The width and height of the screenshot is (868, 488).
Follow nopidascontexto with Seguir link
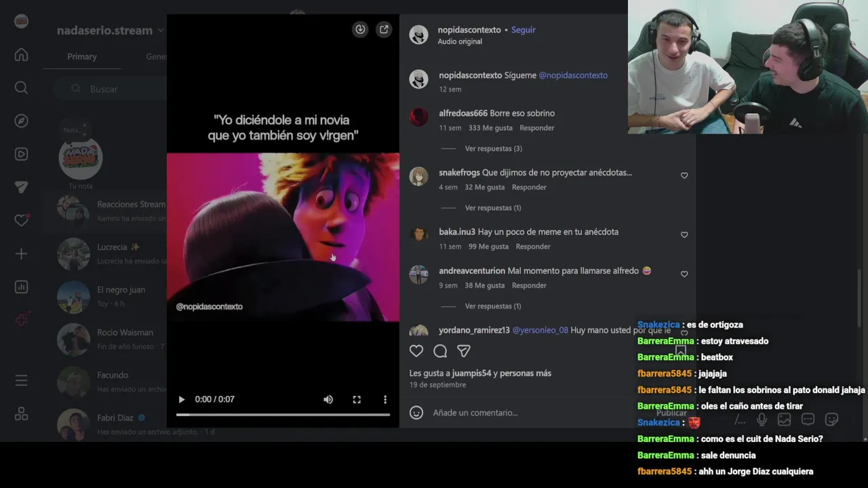[523, 30]
